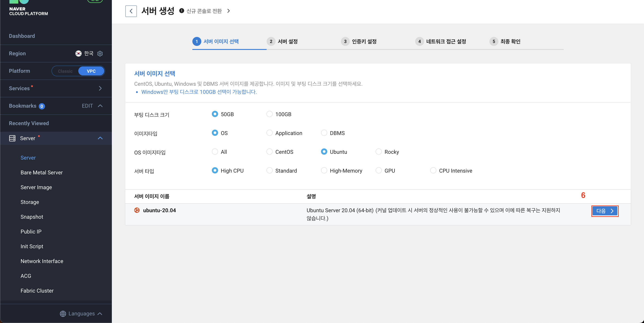Image resolution: width=644 pixels, height=323 pixels.
Task: Switch platform toggle to Classic
Action: (x=65, y=71)
